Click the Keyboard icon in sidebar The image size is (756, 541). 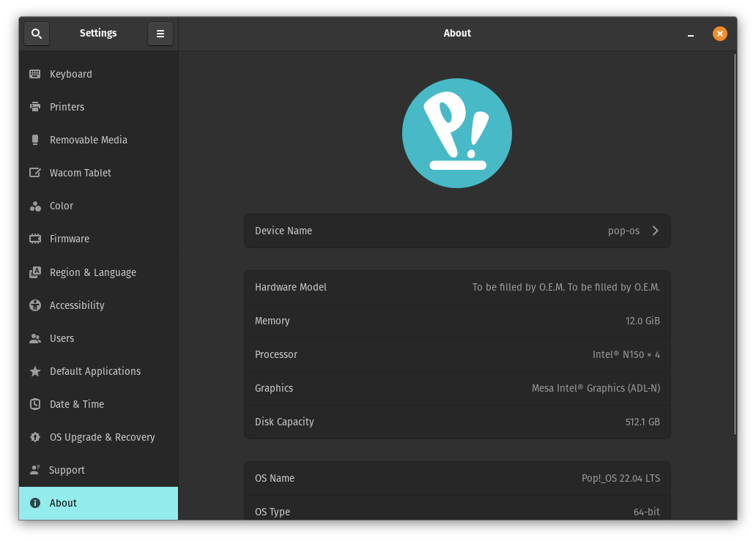[34, 74]
